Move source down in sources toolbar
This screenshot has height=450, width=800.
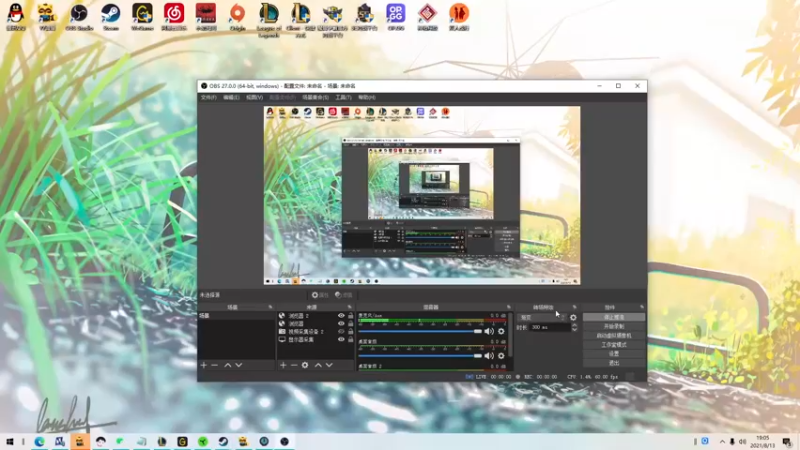click(329, 365)
